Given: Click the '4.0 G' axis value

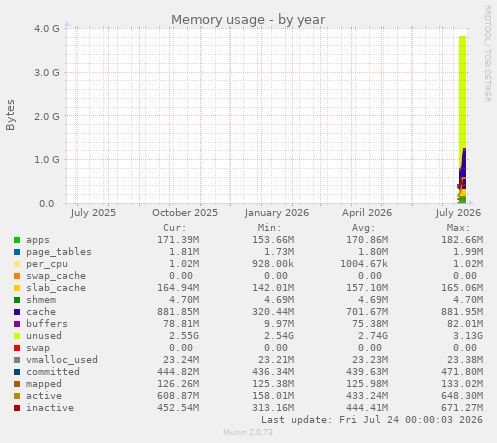Looking at the screenshot, I should coord(47,28).
